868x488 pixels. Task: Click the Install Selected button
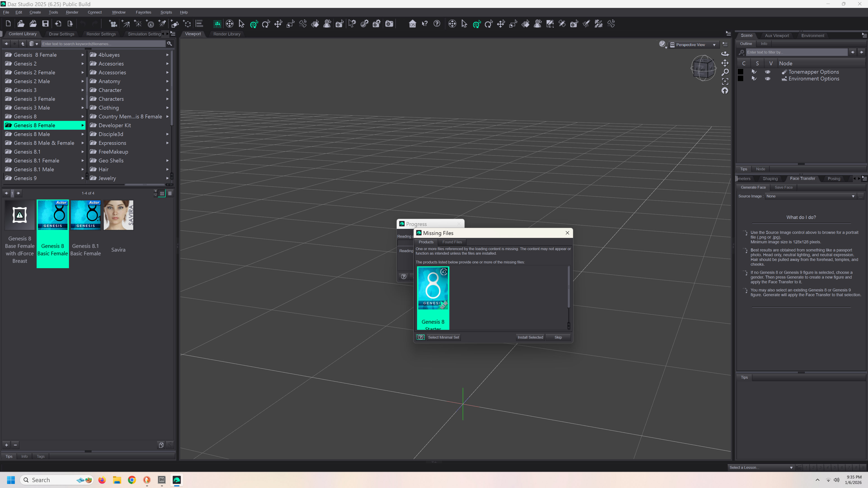click(x=530, y=337)
